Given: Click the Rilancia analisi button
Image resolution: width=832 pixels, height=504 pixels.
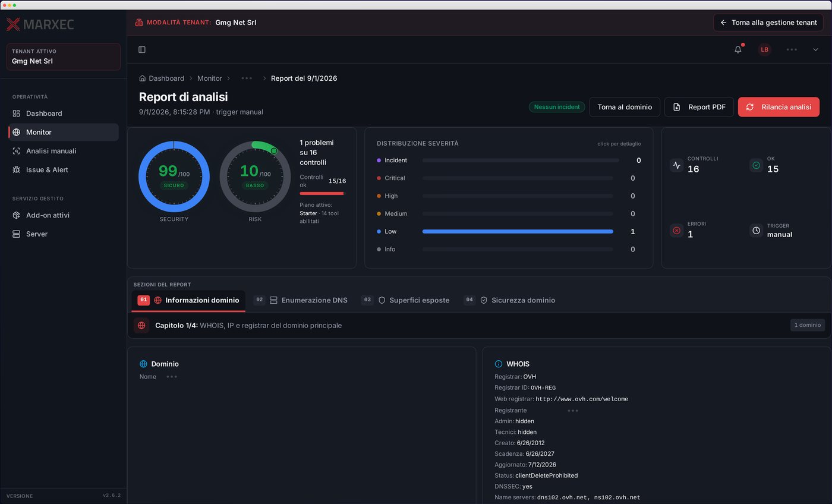Looking at the screenshot, I should pyautogui.click(x=779, y=107).
